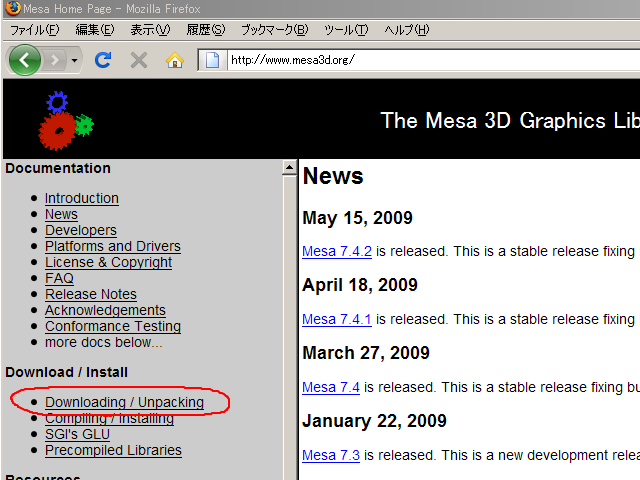Viewport: 640px width, 480px height.
Task: Go to the Home page icon
Action: (175, 60)
